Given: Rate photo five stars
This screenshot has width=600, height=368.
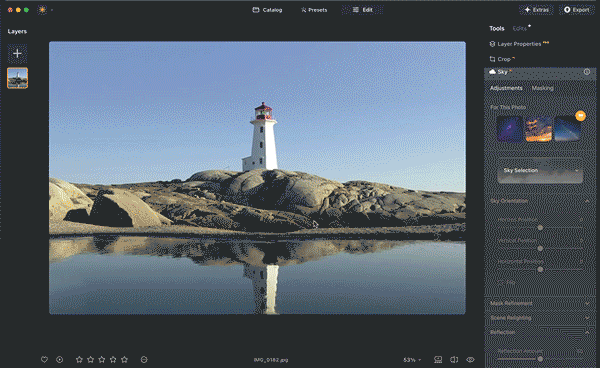Looking at the screenshot, I should 124,360.
